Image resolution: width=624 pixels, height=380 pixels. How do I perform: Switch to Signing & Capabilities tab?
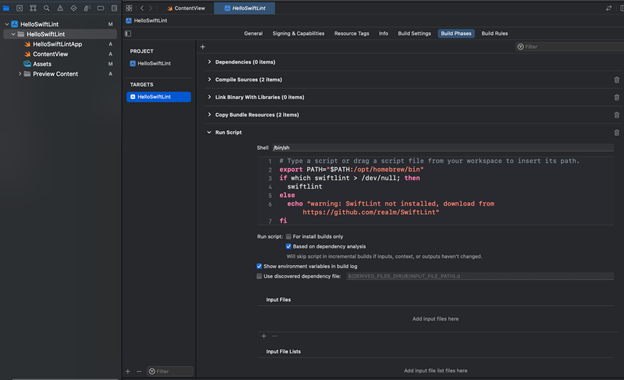pyautogui.click(x=298, y=33)
